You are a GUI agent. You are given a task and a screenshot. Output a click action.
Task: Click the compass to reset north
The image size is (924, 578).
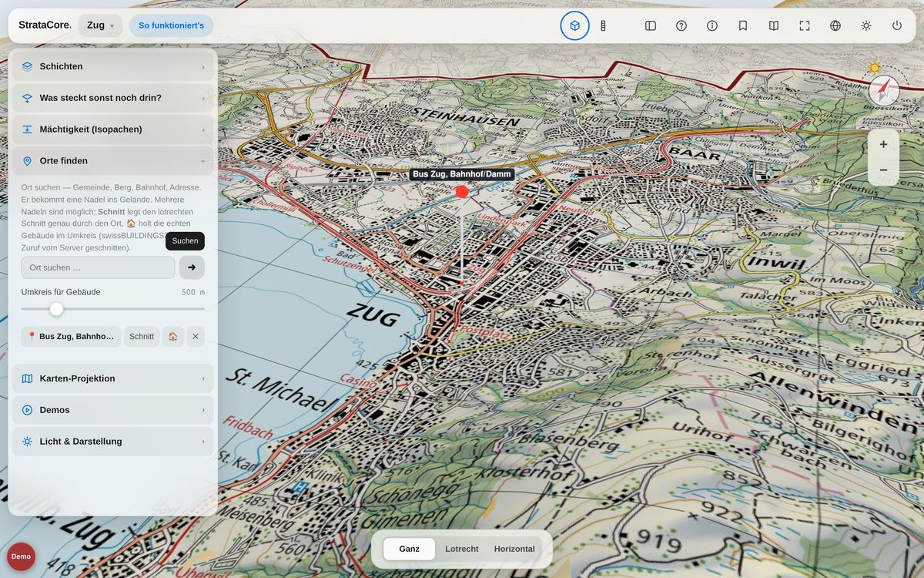(x=884, y=91)
